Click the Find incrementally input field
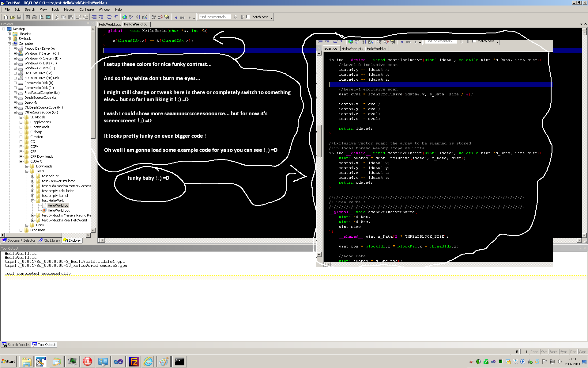588x368 pixels. [x=215, y=17]
